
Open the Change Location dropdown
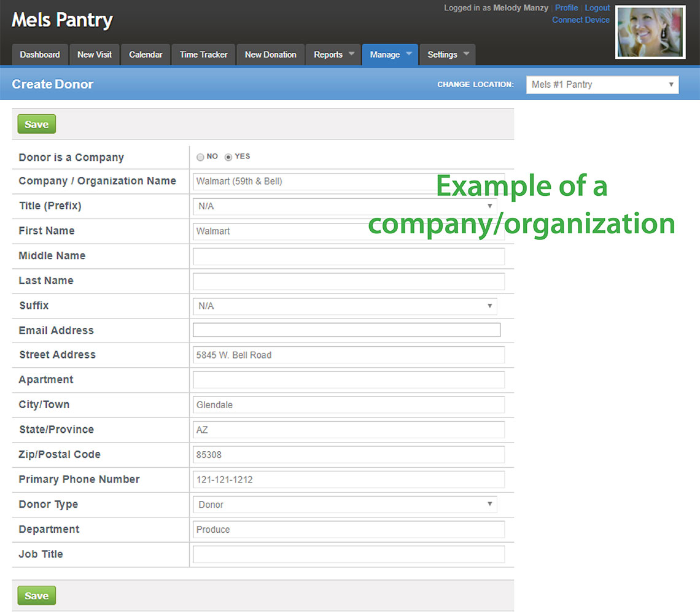click(x=602, y=85)
